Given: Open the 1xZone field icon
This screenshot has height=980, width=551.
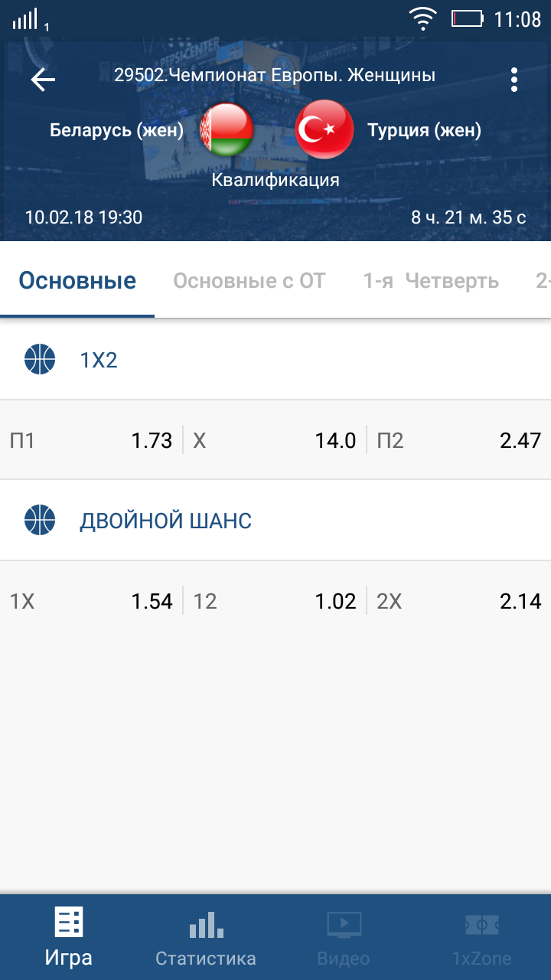Looking at the screenshot, I should click(x=481, y=925).
